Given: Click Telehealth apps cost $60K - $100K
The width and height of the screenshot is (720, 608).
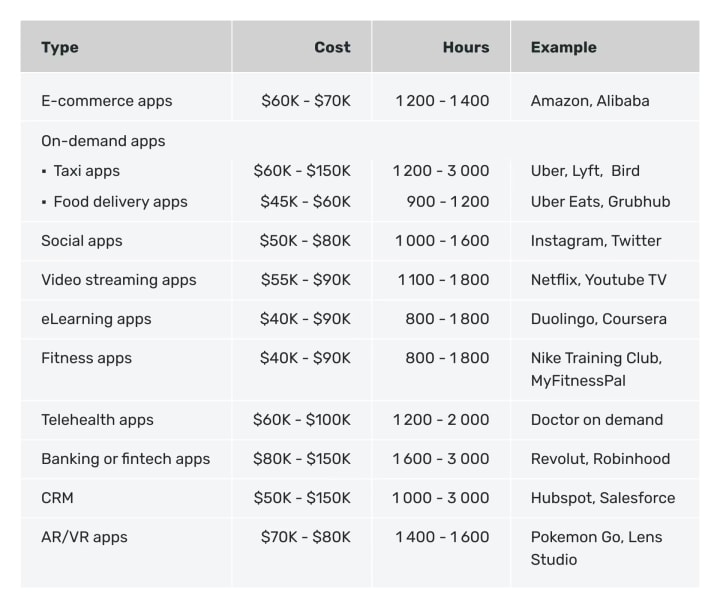Looking at the screenshot, I should coord(302,420).
